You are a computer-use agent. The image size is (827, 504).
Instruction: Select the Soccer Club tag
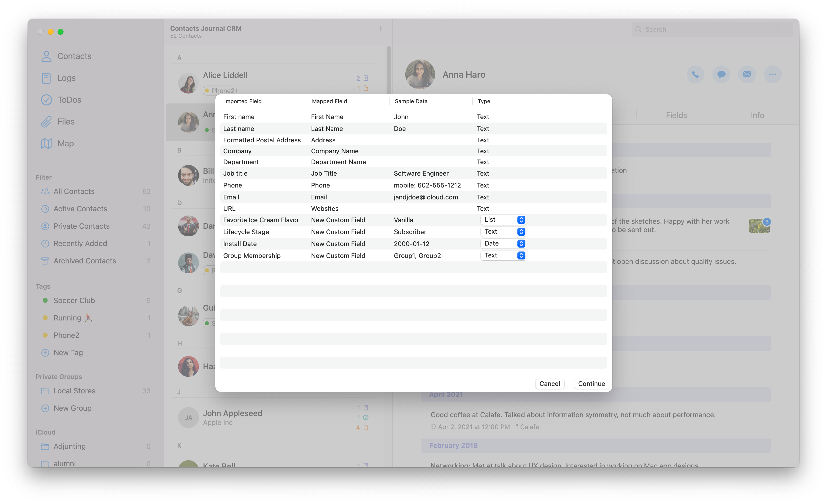pyautogui.click(x=74, y=301)
